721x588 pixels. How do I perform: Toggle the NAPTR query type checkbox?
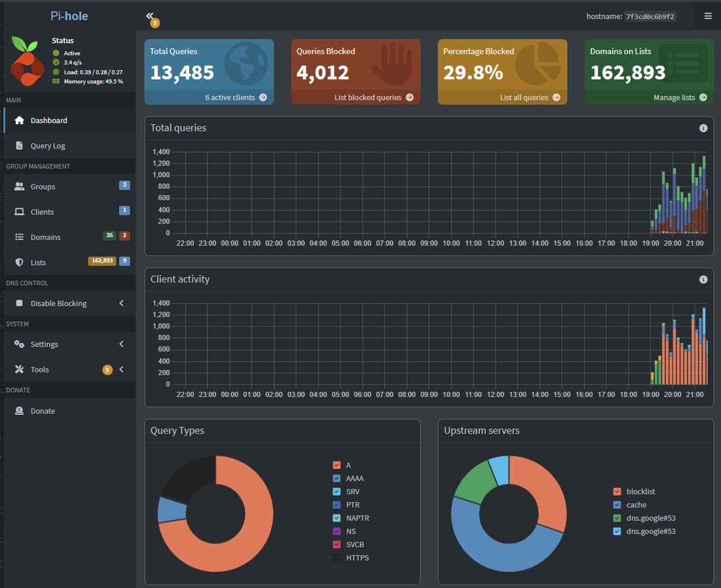[336, 518]
